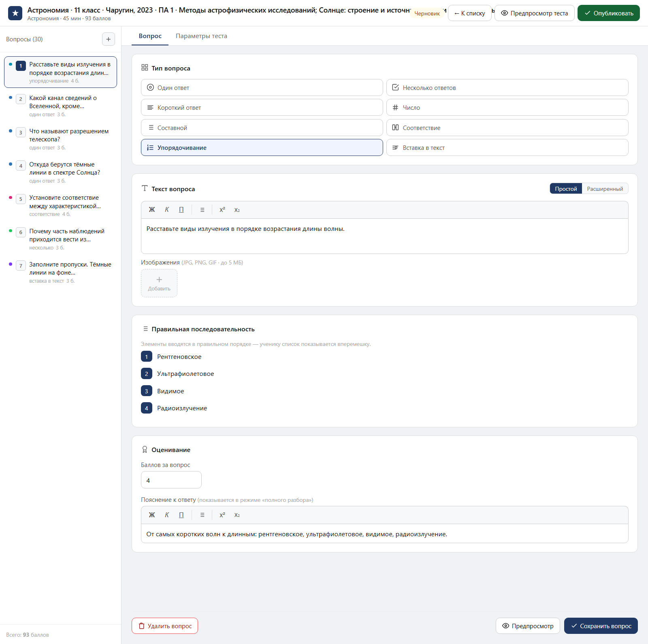The height and width of the screenshot is (644, 648).
Task: Open the Параметры теста tab
Action: click(x=201, y=36)
